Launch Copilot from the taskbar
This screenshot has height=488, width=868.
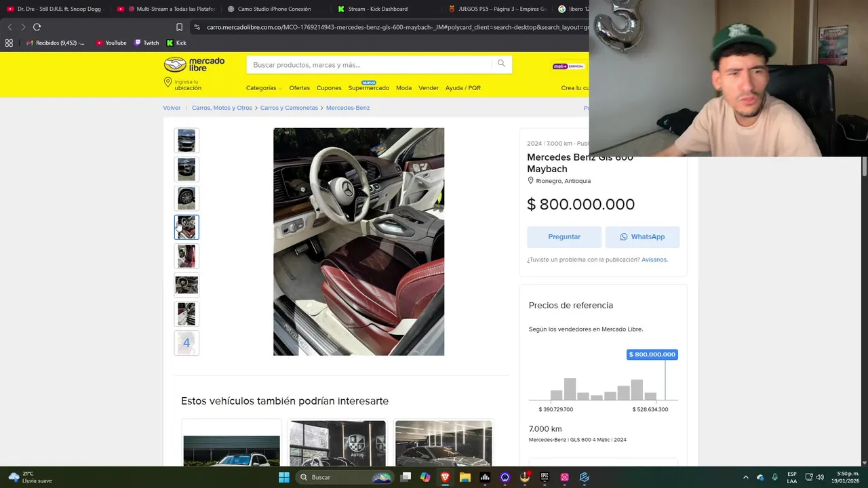coord(425,477)
